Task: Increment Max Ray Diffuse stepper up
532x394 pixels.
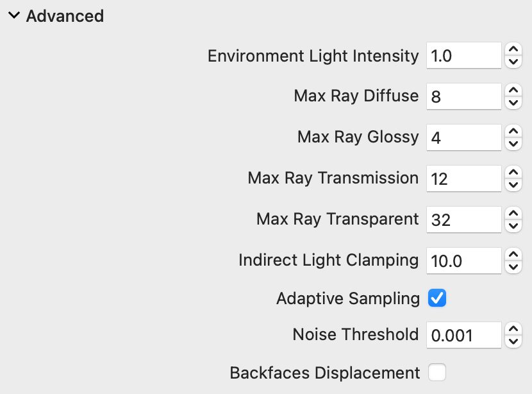Action: pos(513,91)
